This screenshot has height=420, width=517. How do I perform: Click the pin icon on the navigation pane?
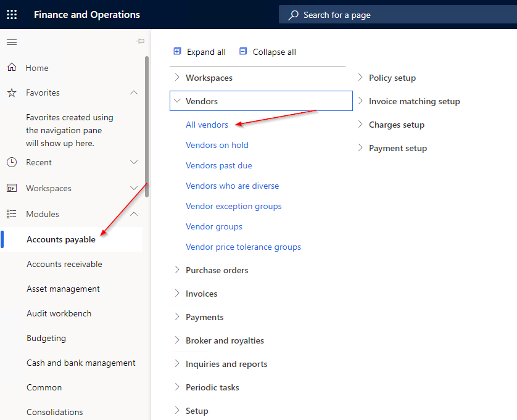[x=140, y=40]
